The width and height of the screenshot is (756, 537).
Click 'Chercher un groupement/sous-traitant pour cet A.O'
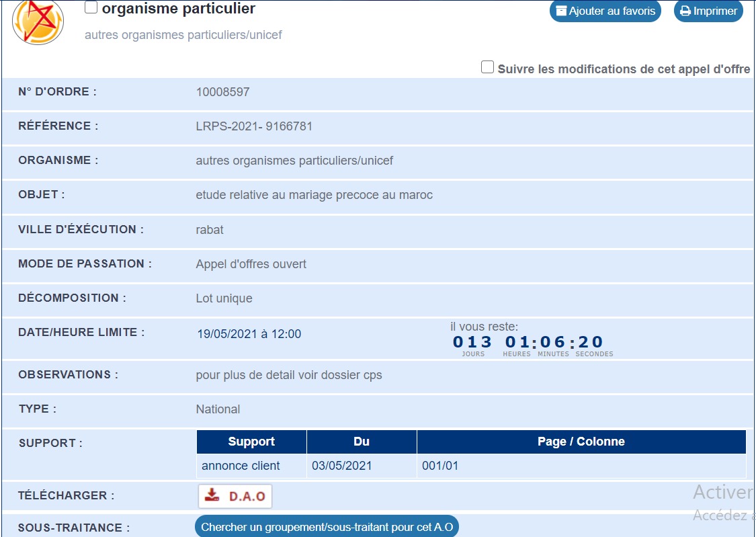(x=327, y=528)
